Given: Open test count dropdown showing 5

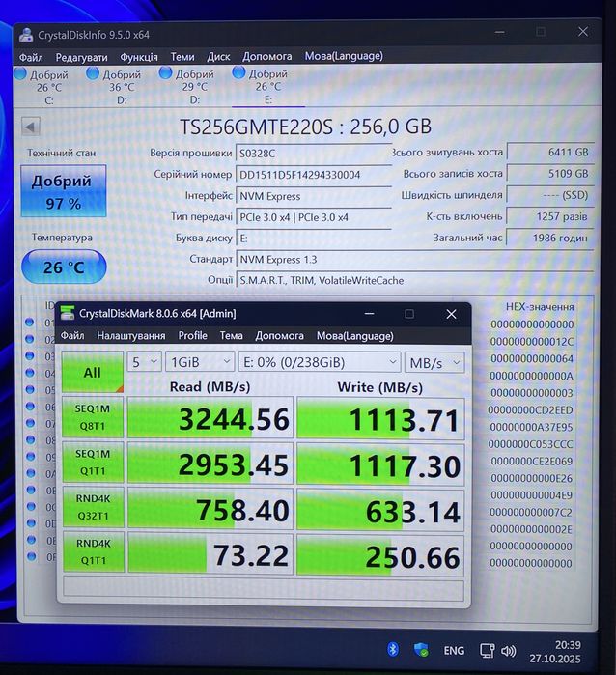Looking at the screenshot, I should (144, 362).
